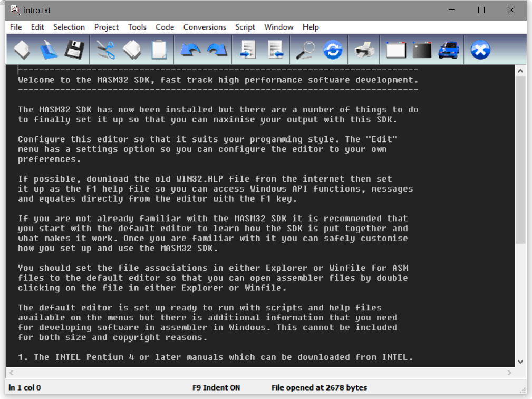Image resolution: width=532 pixels, height=399 pixels.
Task: Click the word 'WIN32.HLP' in editor
Action: click(x=200, y=178)
